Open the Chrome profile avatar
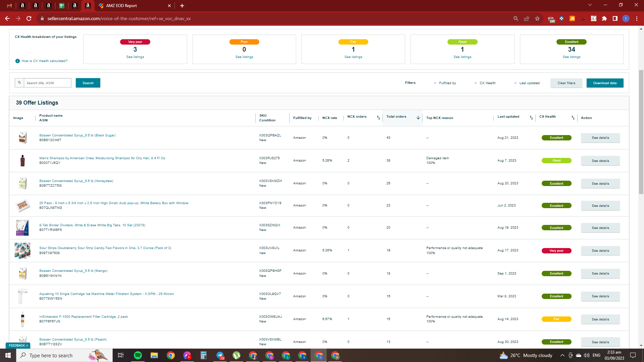The image size is (644, 362). click(626, 18)
